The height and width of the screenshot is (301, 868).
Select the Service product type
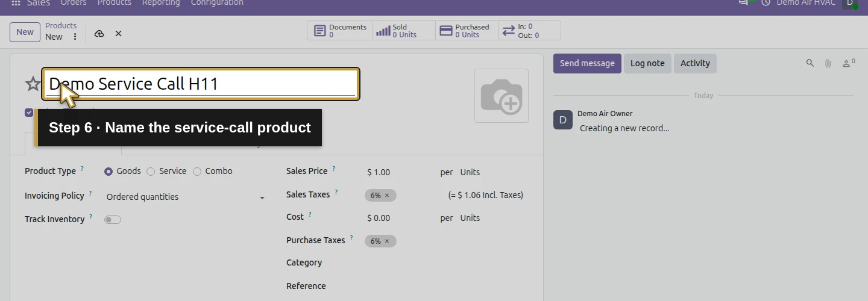coord(151,172)
